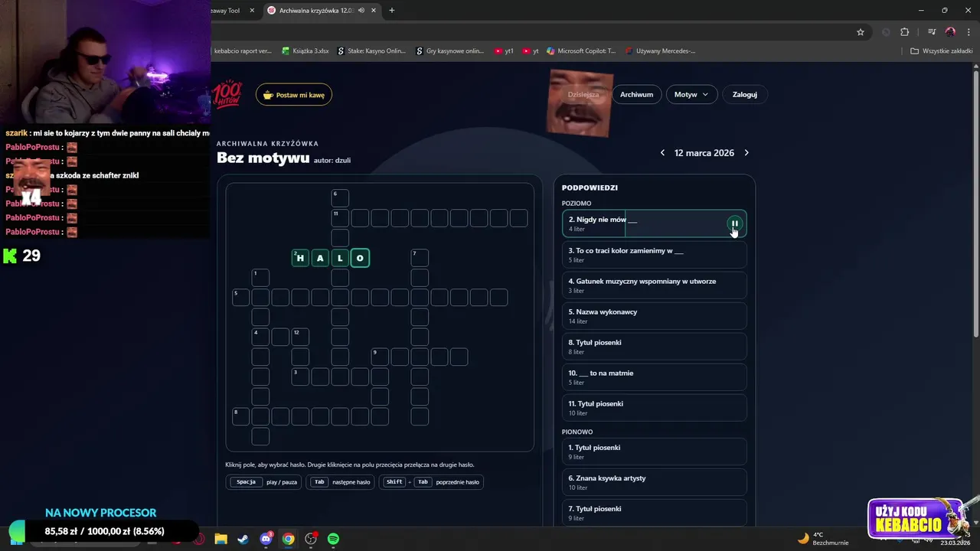Open the kebabcio raport bookmark
This screenshot has height=551, width=980.
point(242,51)
